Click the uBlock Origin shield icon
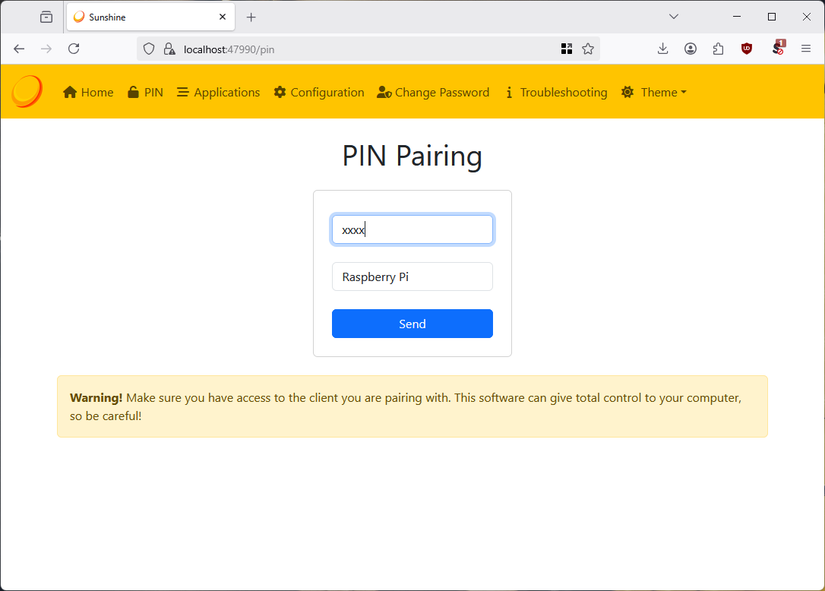 747,48
